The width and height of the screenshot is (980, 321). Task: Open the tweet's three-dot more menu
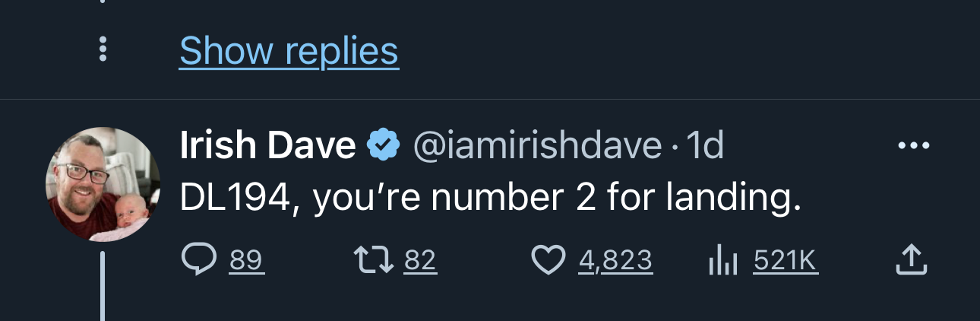(x=913, y=146)
